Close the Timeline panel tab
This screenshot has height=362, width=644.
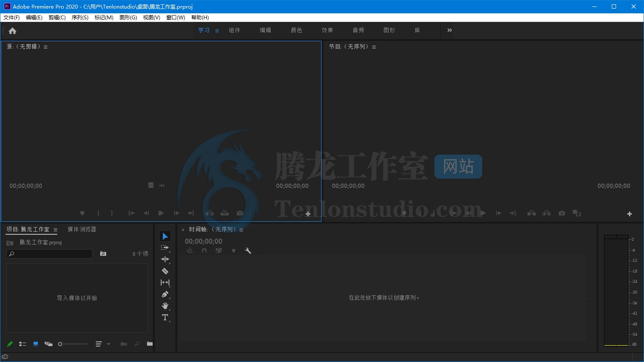(x=183, y=230)
